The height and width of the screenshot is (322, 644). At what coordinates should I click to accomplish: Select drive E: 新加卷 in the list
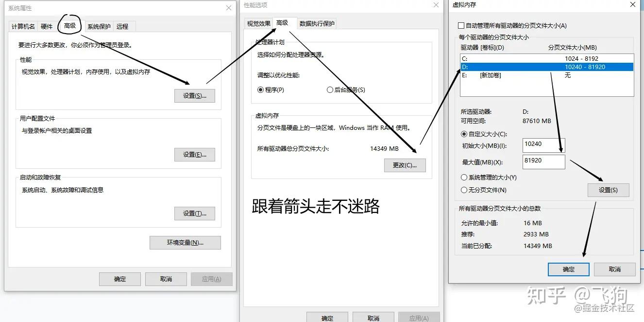pos(510,75)
